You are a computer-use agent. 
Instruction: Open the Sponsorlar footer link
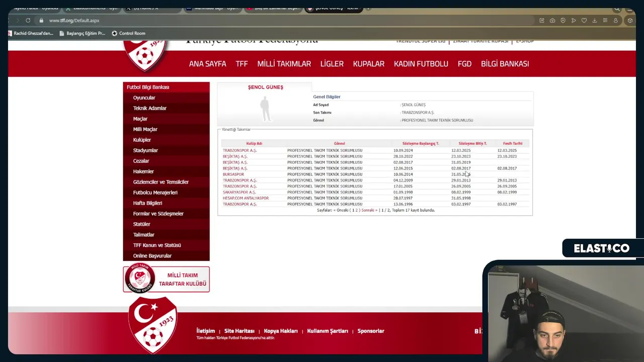371,331
